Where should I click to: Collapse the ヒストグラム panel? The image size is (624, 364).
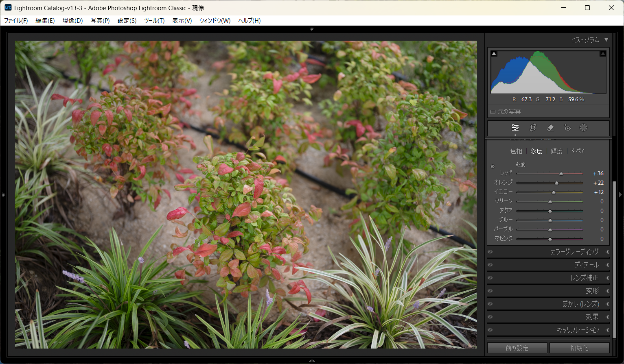[x=606, y=40]
